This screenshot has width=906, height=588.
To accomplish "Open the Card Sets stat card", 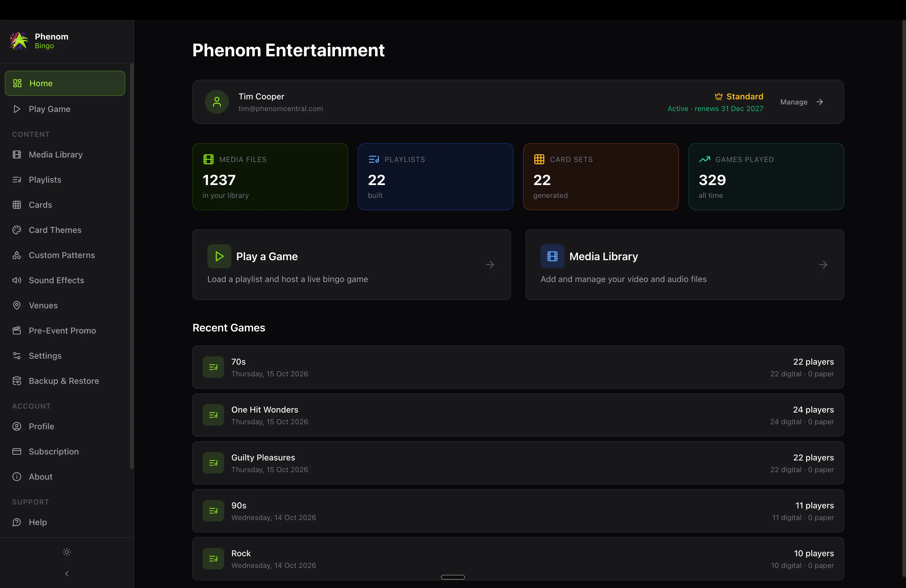I will pos(600,176).
